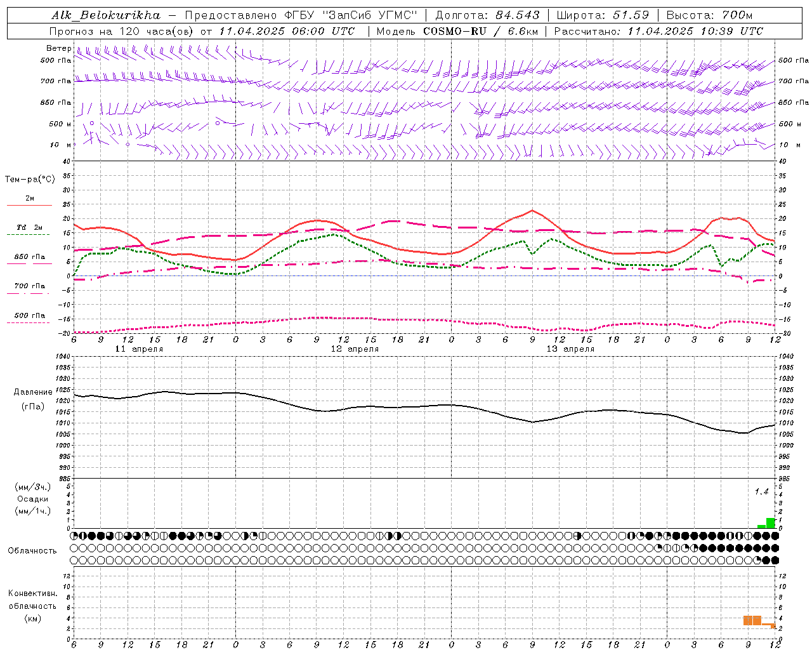This screenshot has height=650, width=812.
Task: Click the 'Высота: 700м' field
Action: coord(709,15)
